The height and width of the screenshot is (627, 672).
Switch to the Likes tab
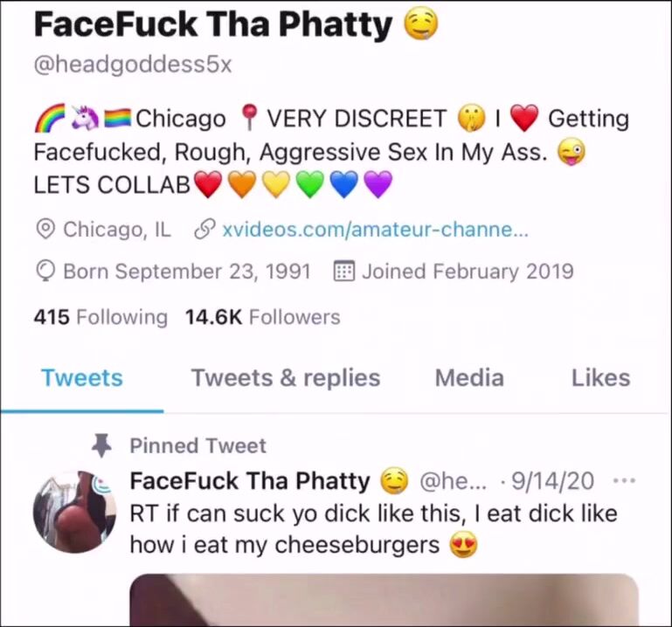click(x=600, y=378)
